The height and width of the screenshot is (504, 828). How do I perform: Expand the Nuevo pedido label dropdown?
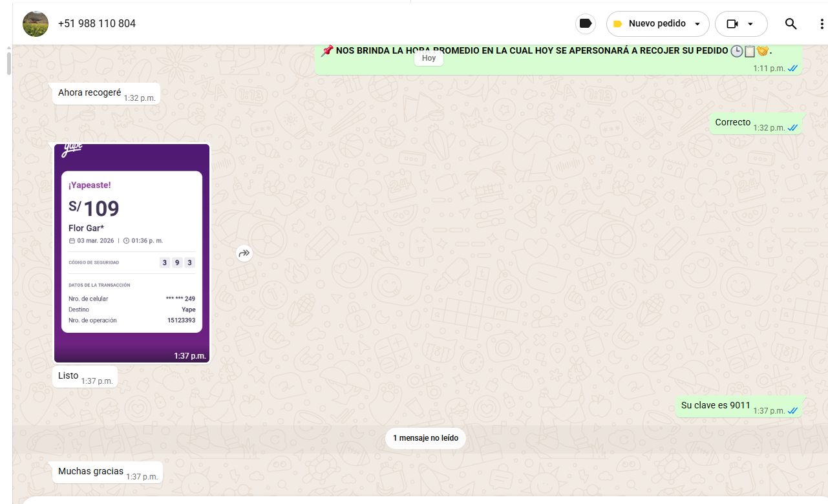pos(697,24)
